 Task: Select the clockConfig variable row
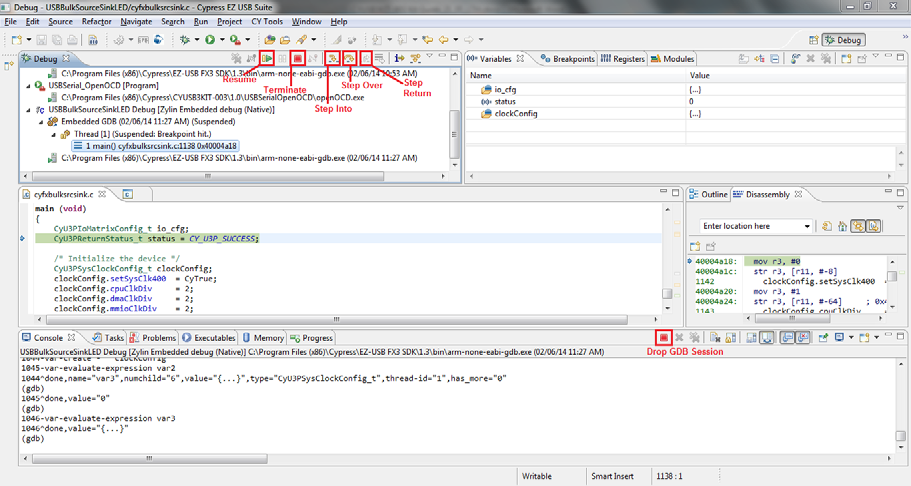tap(515, 114)
